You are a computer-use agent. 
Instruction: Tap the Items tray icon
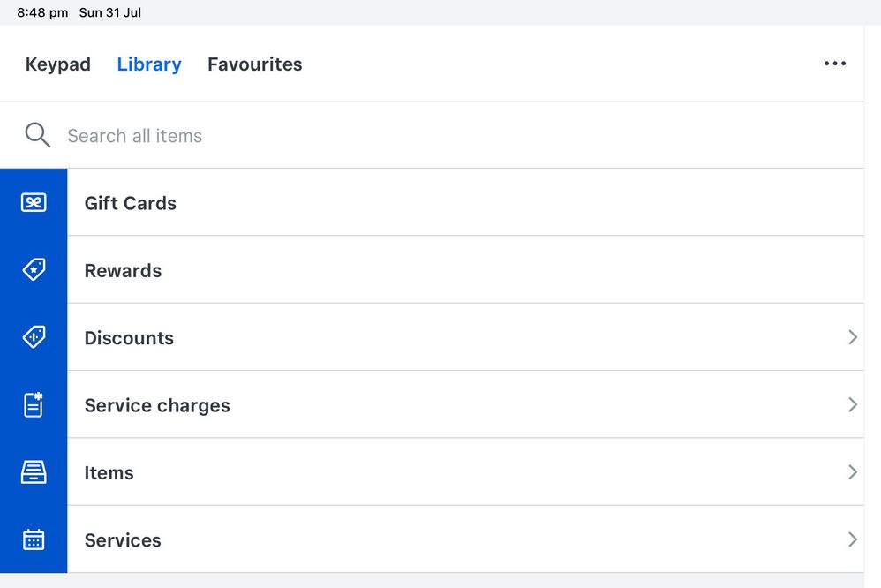point(34,472)
